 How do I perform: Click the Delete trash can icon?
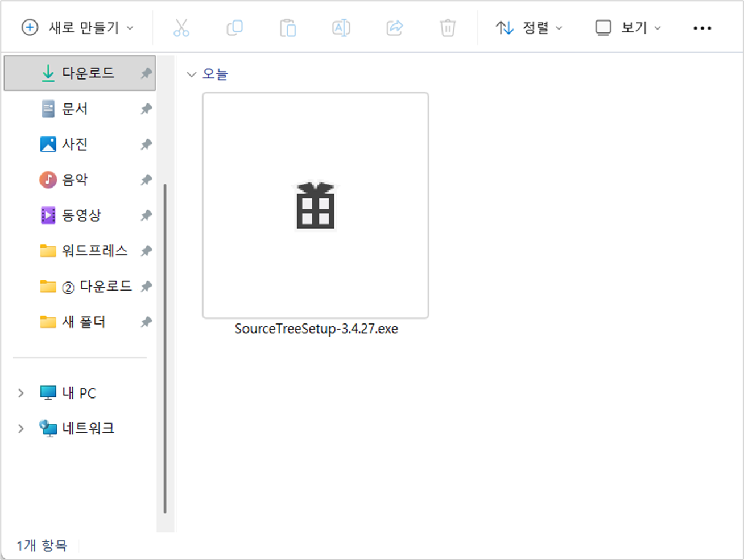click(448, 27)
